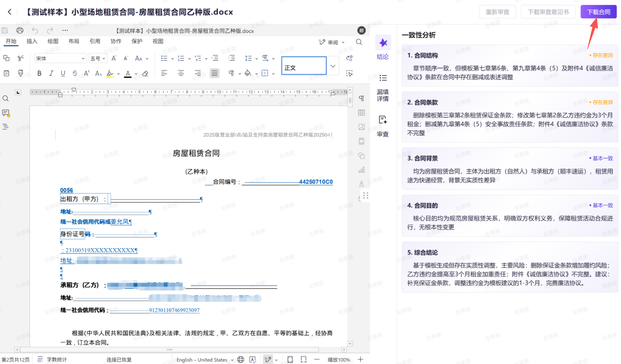621x364 pixels.
Task: Click the Bold formatting button
Action: tap(39, 73)
